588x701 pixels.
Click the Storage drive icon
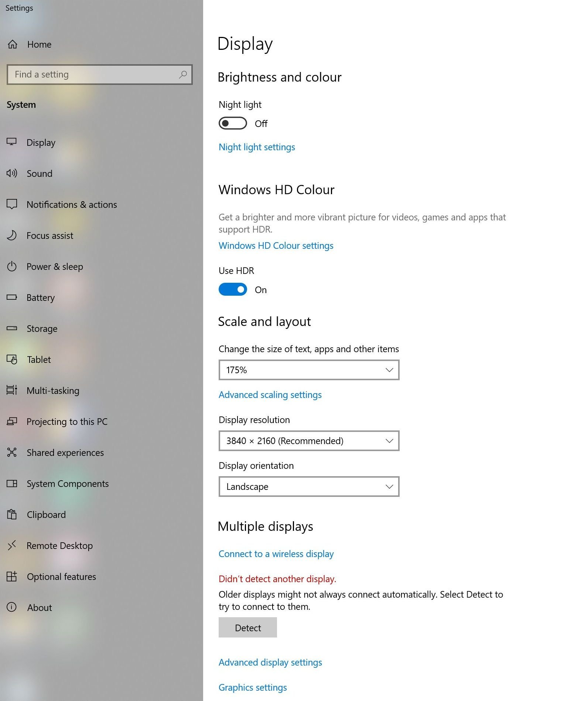pos(12,328)
